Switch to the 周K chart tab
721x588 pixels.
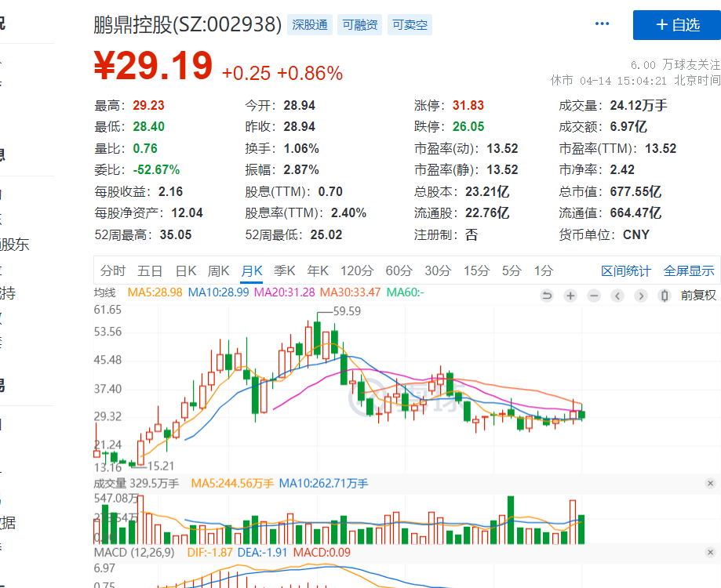218,270
